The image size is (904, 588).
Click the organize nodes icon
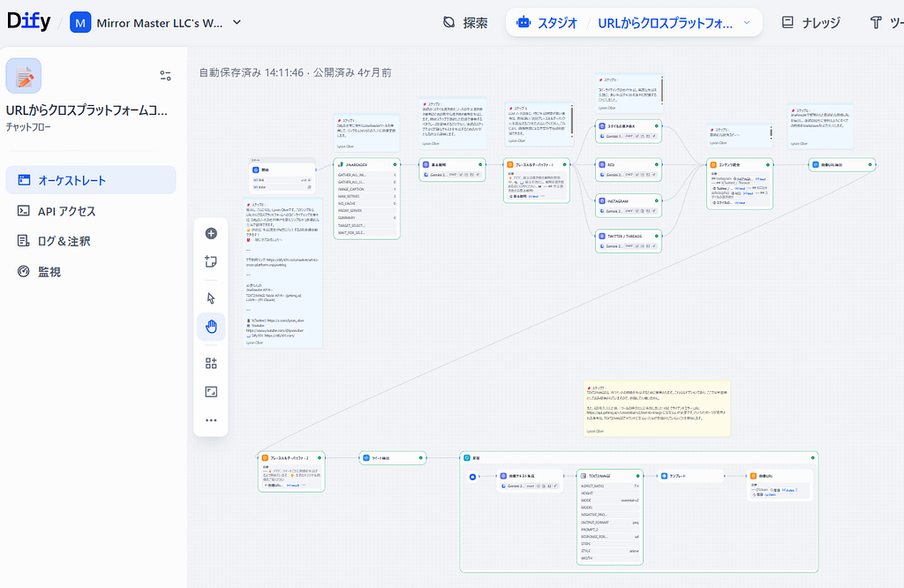coord(211,363)
